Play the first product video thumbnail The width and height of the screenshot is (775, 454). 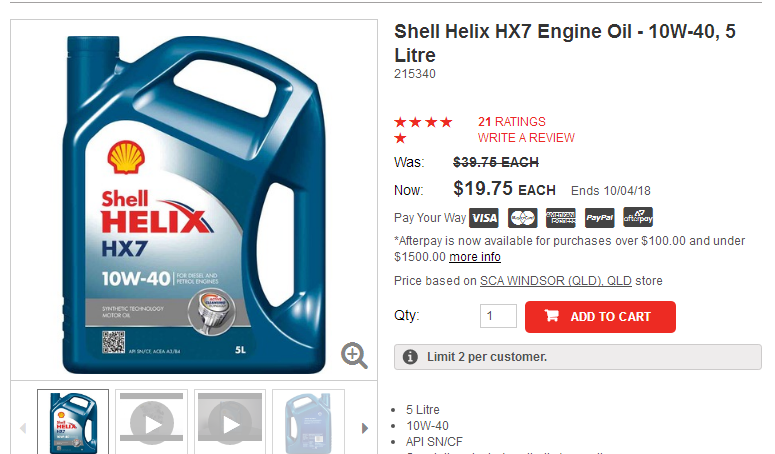pos(151,422)
